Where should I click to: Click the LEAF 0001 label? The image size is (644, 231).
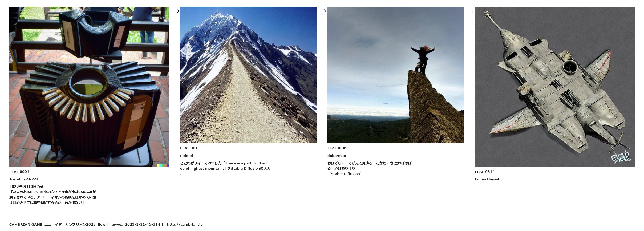(19, 172)
